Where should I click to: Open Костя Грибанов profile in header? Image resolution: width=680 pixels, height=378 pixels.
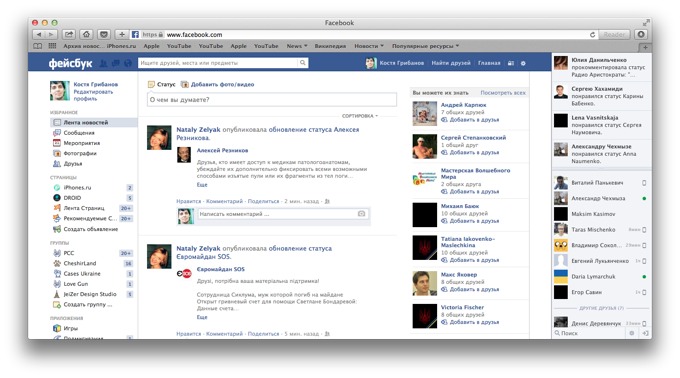click(x=395, y=63)
